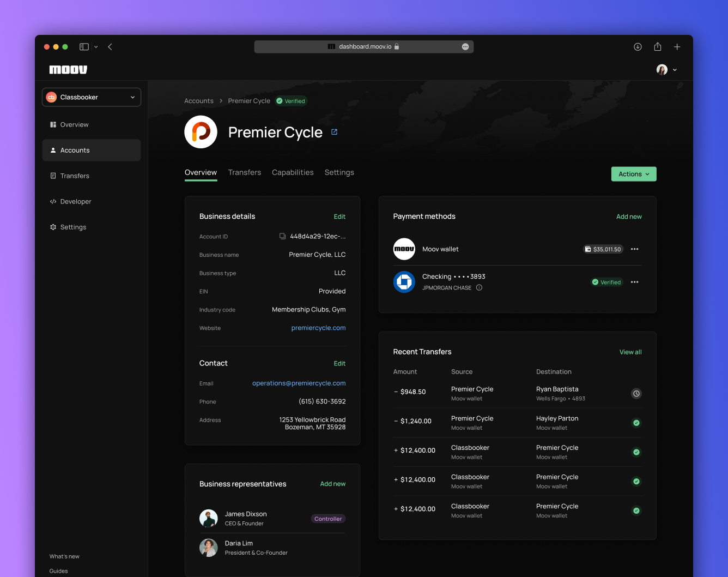Click the Premier Cycle breadcrumb
Screen dimensions: 728x577
click(249, 101)
